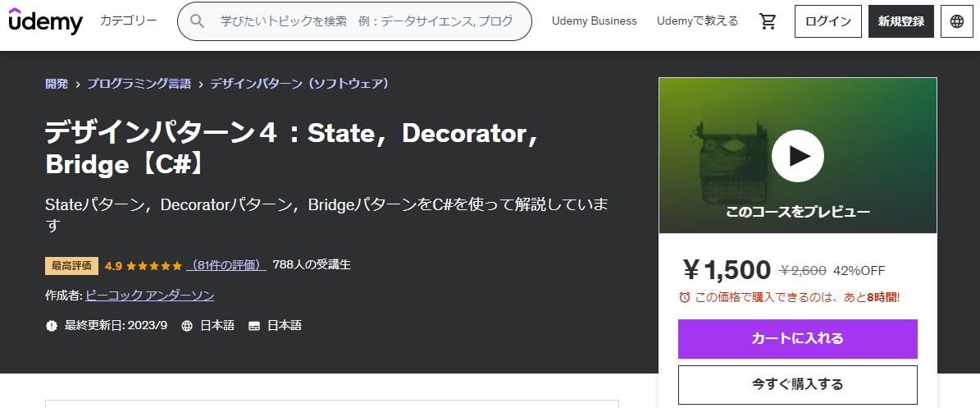Open Udemyで教える link
This screenshot has width=980, height=408.
[x=698, y=21]
